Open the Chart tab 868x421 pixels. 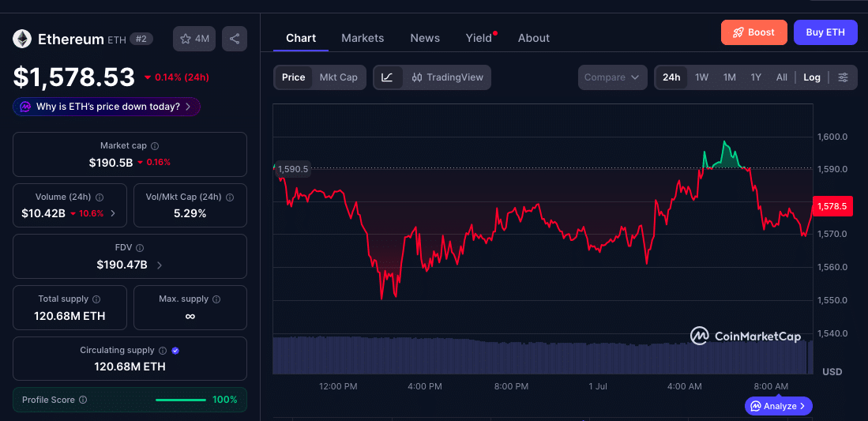click(x=301, y=38)
